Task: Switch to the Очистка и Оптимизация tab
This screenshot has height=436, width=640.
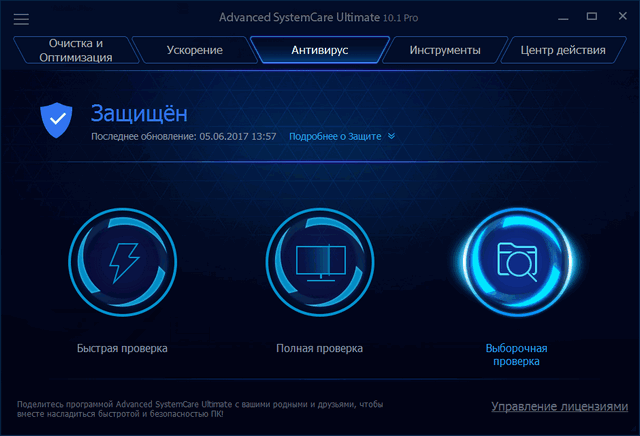Action: tap(76, 50)
